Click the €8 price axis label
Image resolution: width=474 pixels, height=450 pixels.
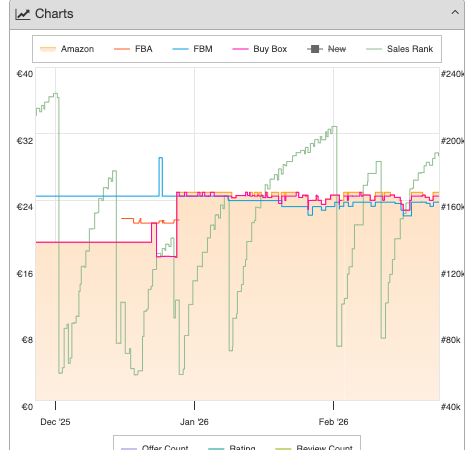coord(27,340)
